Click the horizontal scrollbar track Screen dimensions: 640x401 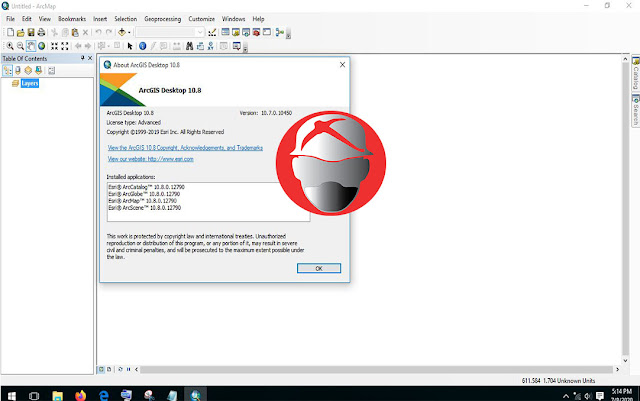pos(376,369)
